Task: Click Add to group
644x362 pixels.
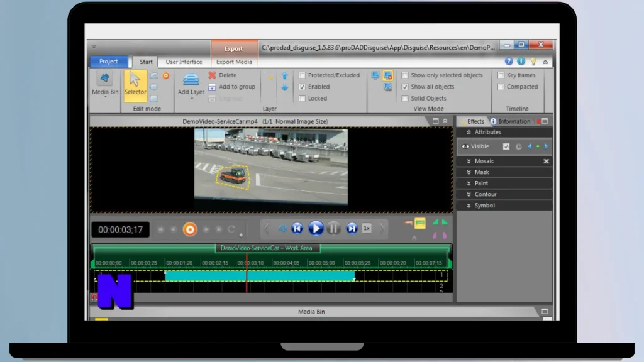Action: tap(231, 87)
